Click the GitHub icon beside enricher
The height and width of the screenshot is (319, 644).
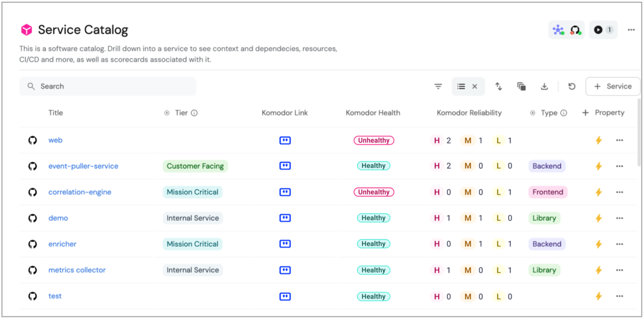pyautogui.click(x=33, y=244)
